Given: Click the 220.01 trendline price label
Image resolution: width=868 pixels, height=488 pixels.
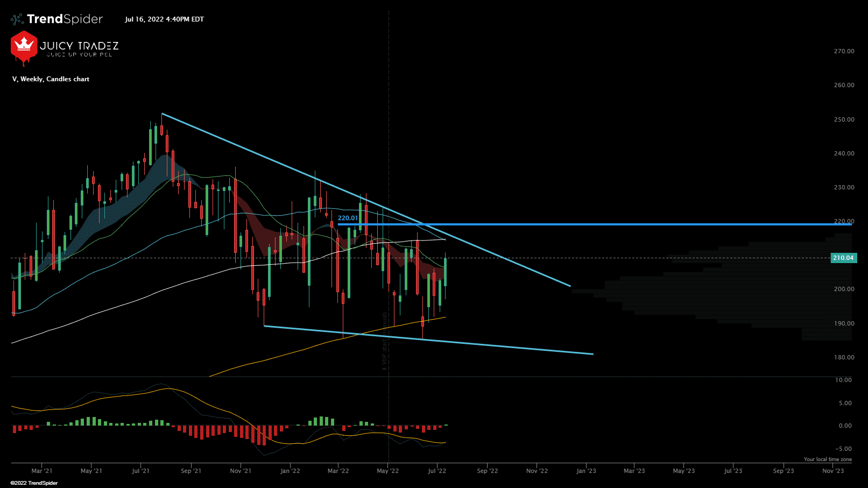Looking at the screenshot, I should (349, 217).
